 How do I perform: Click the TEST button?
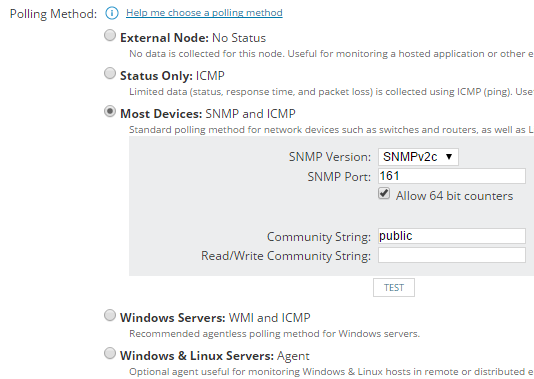click(x=394, y=288)
